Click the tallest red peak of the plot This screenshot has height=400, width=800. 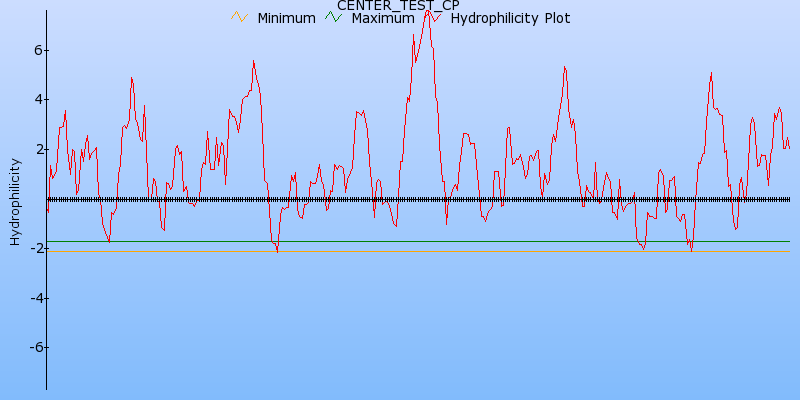point(428,12)
